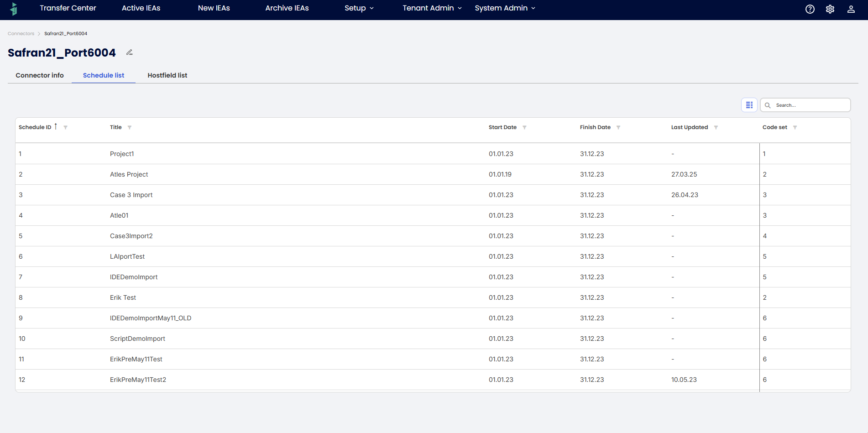Open the settings gear icon

pos(830,9)
